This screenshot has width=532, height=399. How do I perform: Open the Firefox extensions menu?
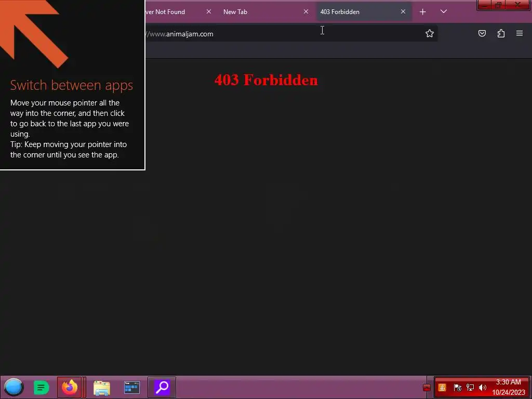pos(501,33)
